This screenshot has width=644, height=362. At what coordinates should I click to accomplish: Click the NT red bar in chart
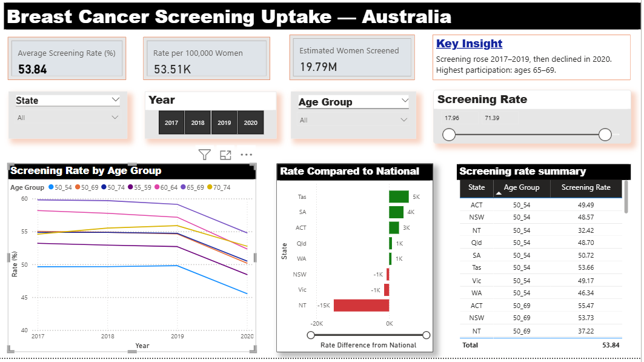[x=361, y=305]
